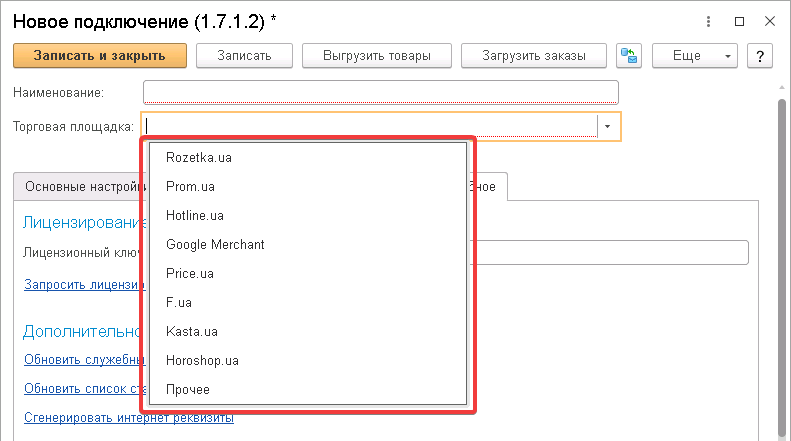
Task: Pick Hotline.ua from the list
Action: click(x=194, y=216)
